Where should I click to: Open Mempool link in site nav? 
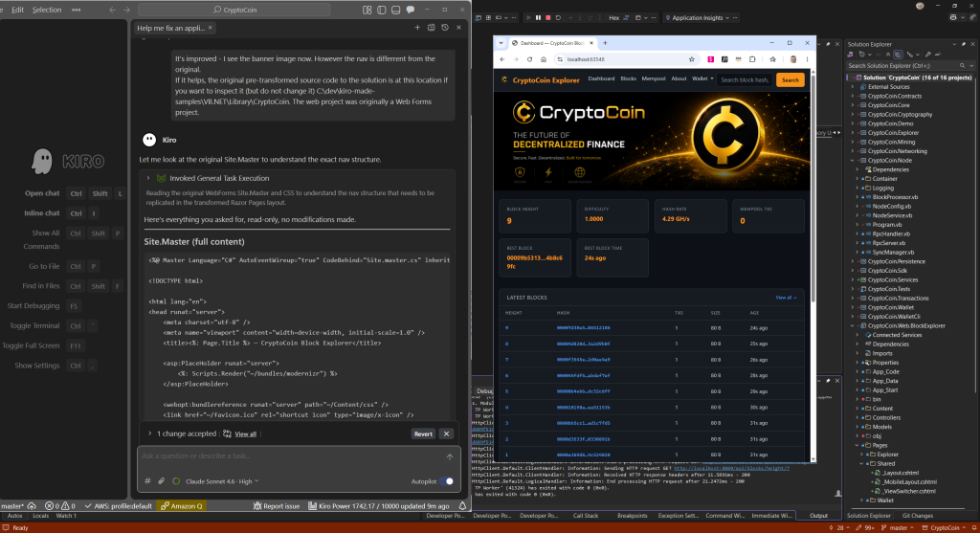click(653, 78)
